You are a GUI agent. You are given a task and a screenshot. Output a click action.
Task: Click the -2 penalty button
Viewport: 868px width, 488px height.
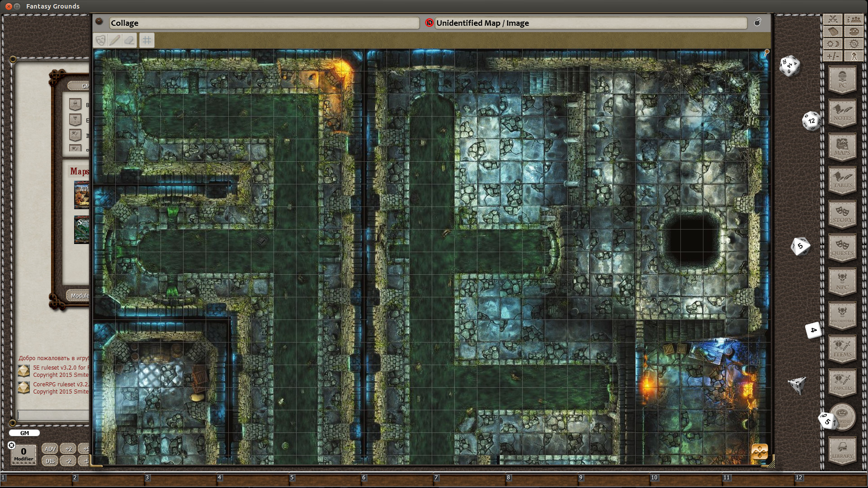(68, 461)
